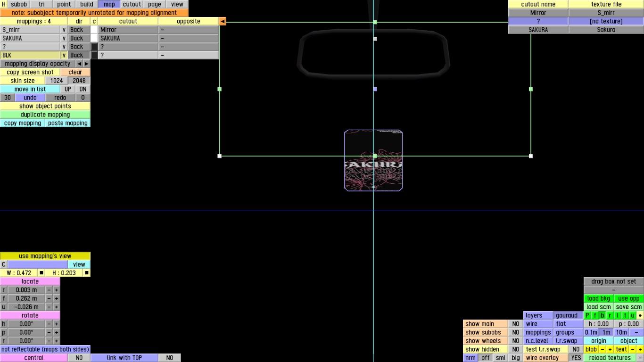Switch to the page tab
The height and width of the screenshot is (362, 644).
coord(155,4)
